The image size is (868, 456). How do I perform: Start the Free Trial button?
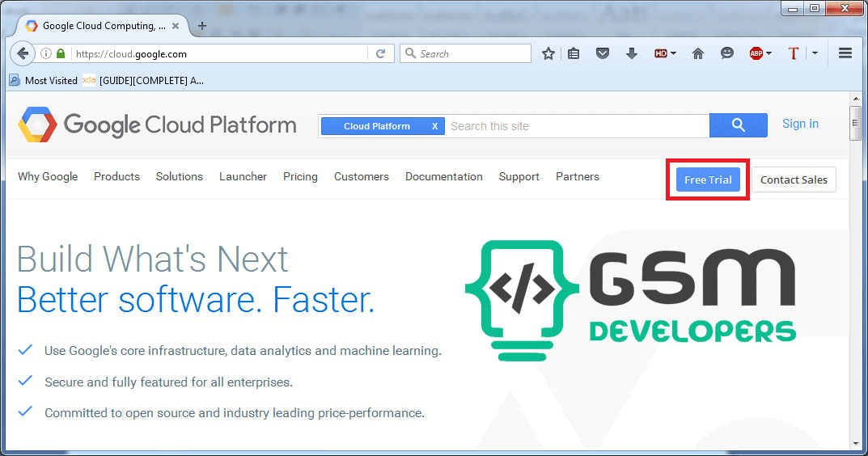tap(708, 179)
